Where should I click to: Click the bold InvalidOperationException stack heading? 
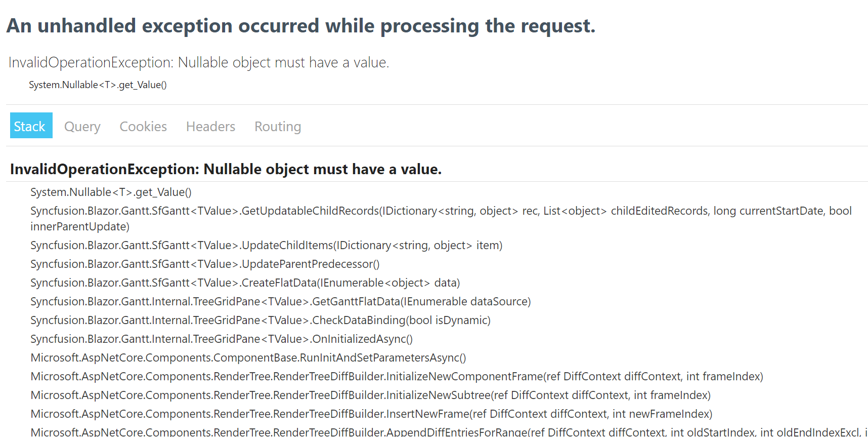tap(226, 169)
